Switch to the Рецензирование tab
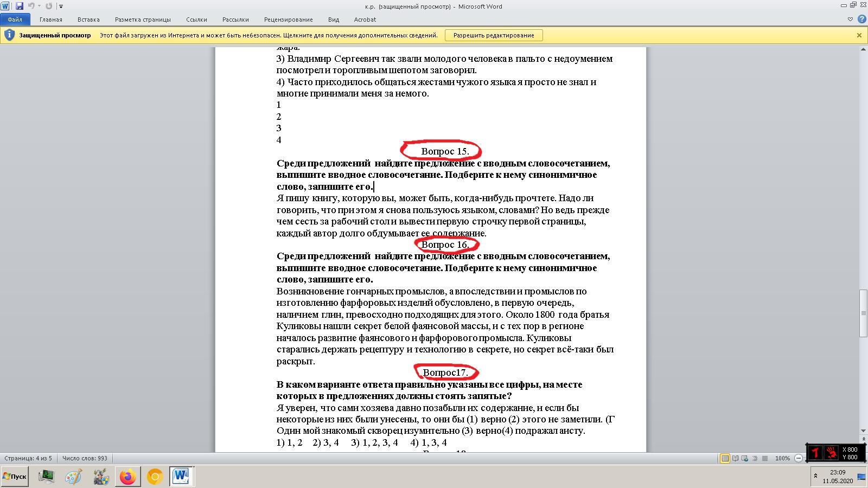This screenshot has height=488, width=868. pyautogui.click(x=288, y=20)
